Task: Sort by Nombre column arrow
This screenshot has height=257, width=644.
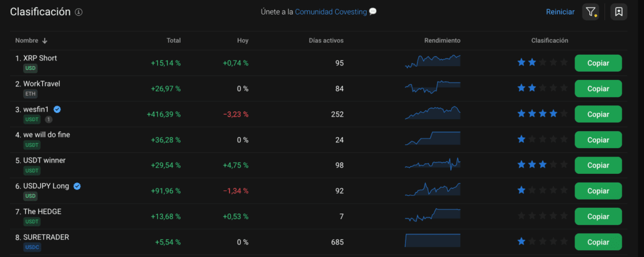Action: [x=45, y=41]
